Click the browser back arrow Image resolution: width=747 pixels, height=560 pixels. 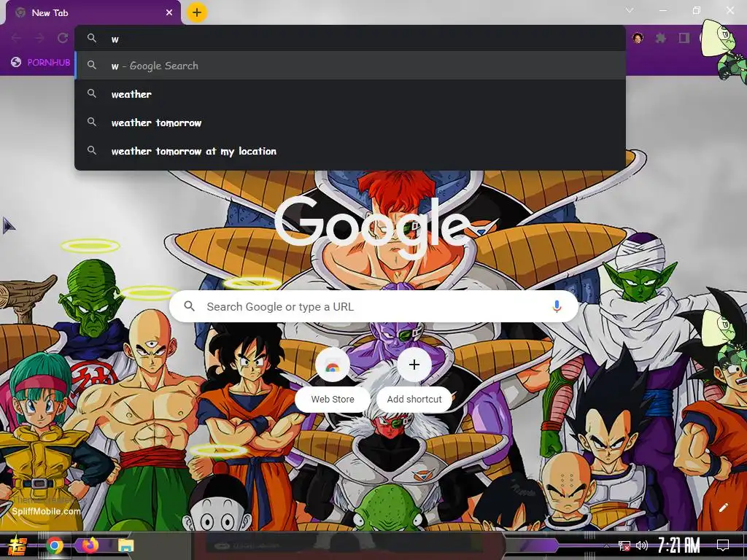pos(16,38)
